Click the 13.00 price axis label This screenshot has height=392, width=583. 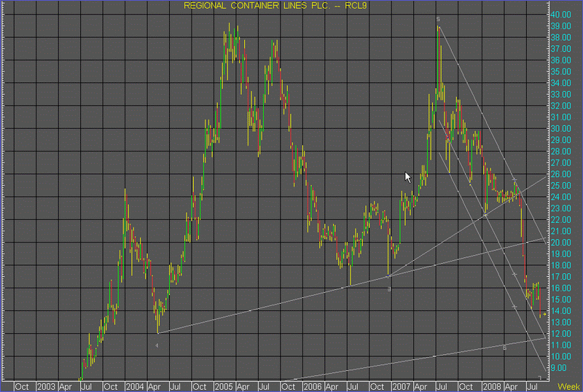click(x=560, y=322)
